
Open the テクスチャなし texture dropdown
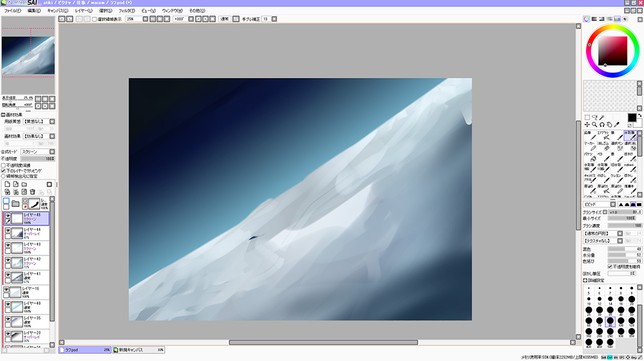pyautogui.click(x=620, y=241)
